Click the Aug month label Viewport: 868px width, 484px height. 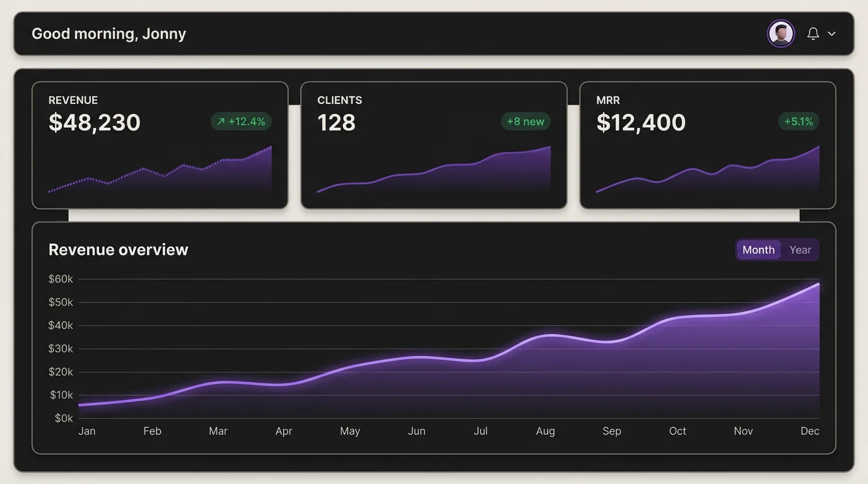(x=546, y=432)
